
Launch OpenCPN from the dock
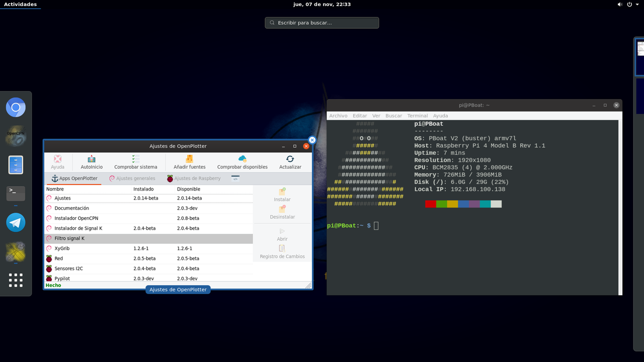point(16,136)
